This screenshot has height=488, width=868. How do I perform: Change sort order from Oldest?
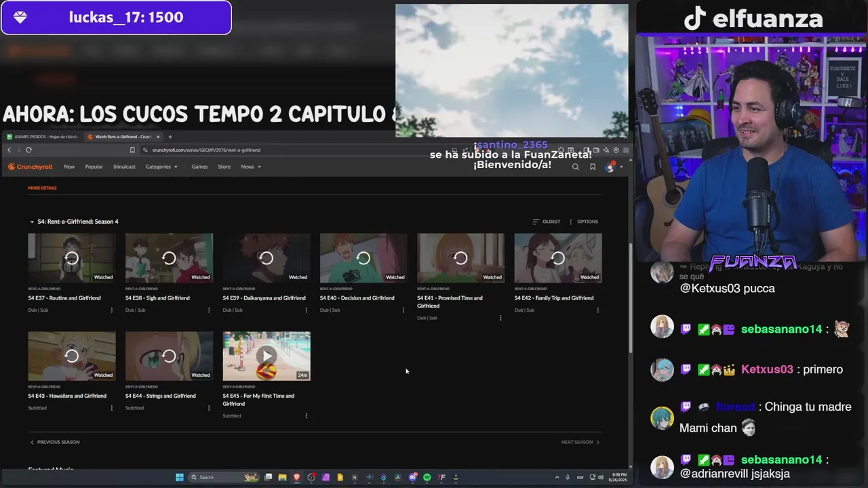pyautogui.click(x=547, y=222)
